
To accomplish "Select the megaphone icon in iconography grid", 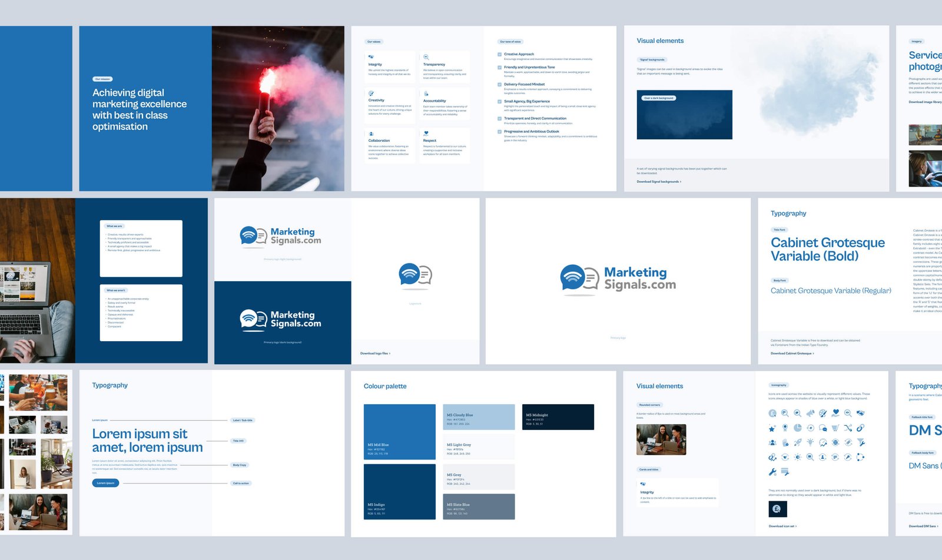I will point(810,413).
